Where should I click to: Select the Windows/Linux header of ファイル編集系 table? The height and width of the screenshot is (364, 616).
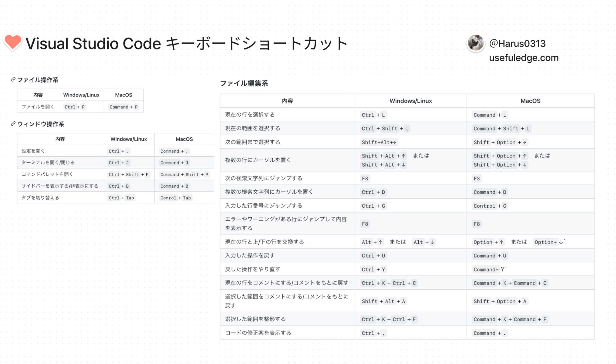click(410, 101)
